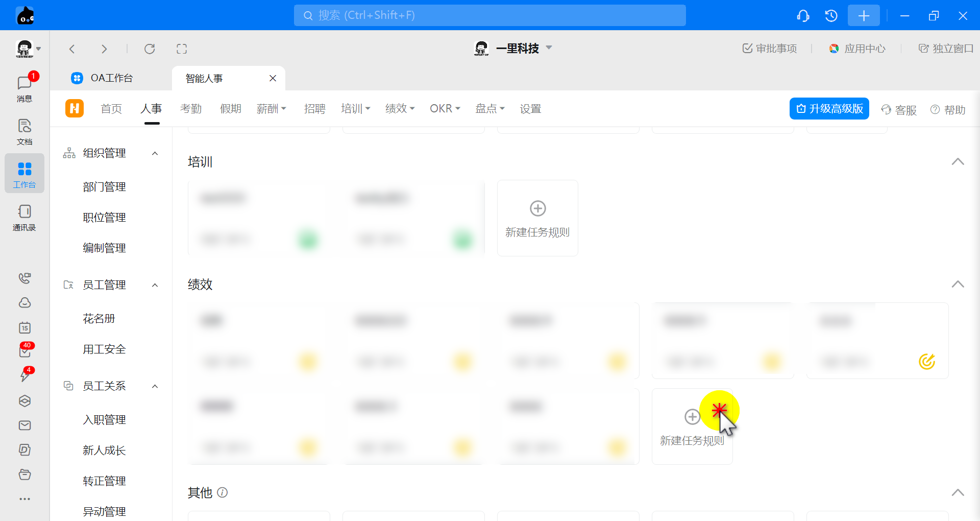Click 新建任务规则 under 培训
The height and width of the screenshot is (521, 980).
click(537, 218)
